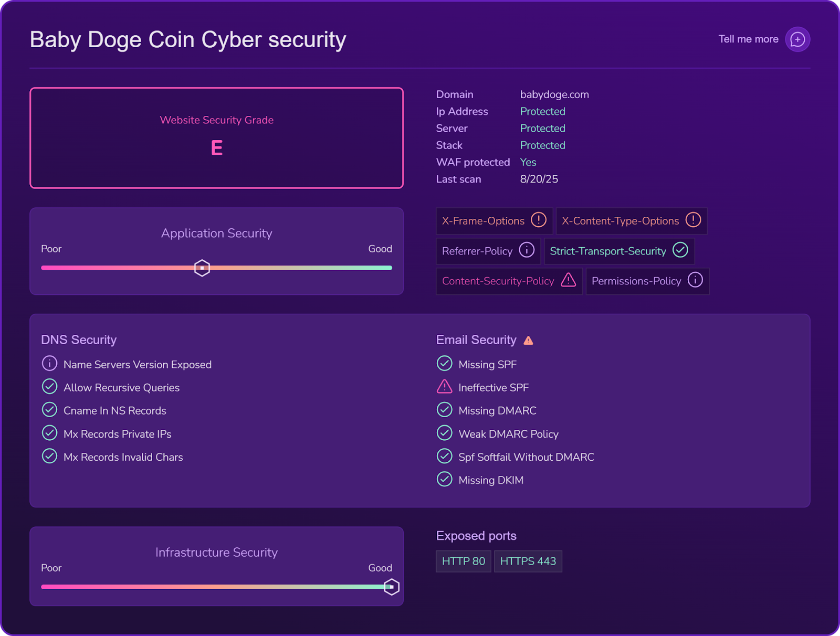This screenshot has height=636, width=840.
Task: Click the Last scan date 8/20/25
Action: coord(539,179)
